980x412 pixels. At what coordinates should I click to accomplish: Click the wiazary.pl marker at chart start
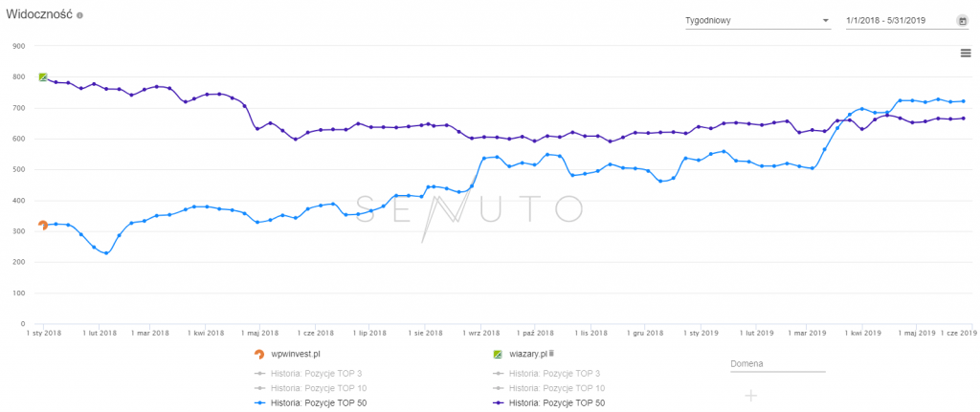coord(43,76)
